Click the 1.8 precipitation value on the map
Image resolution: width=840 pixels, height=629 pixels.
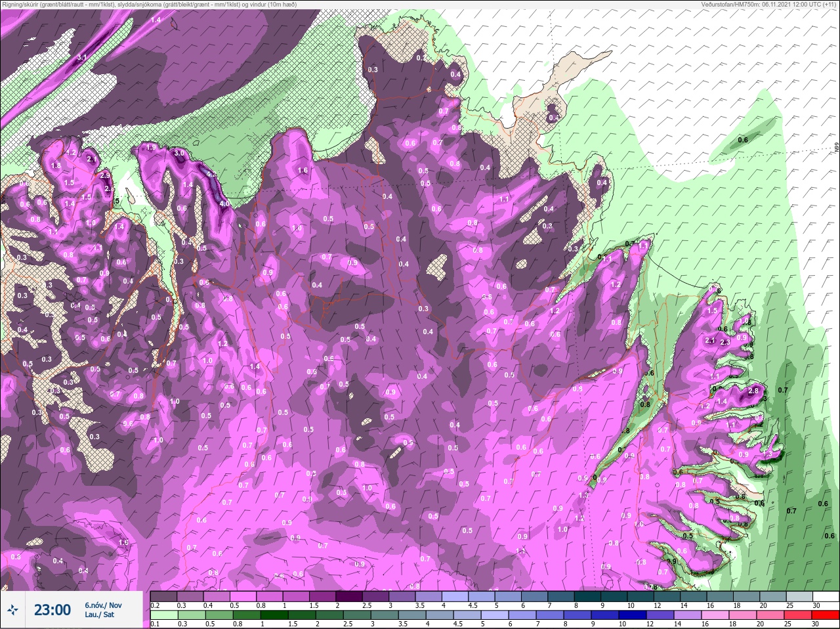(56, 165)
